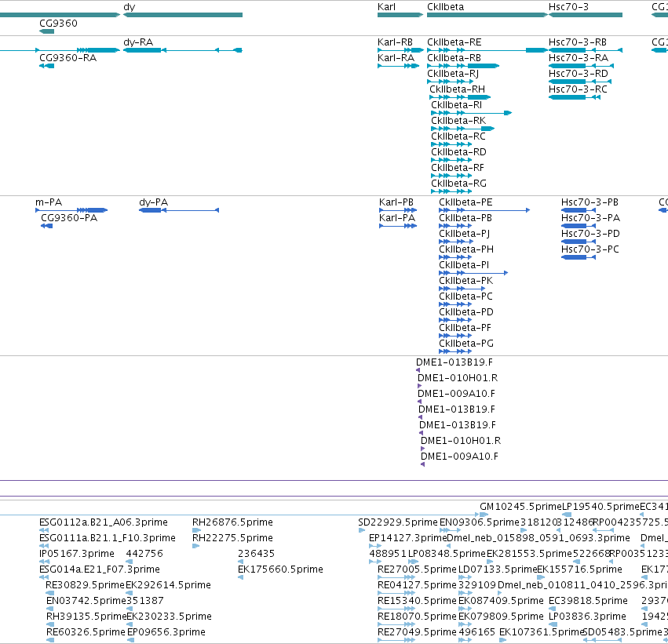Image resolution: width=668 pixels, height=644 pixels.
Task: Open the CkIIbeta-PJ protein
Action: point(465,234)
